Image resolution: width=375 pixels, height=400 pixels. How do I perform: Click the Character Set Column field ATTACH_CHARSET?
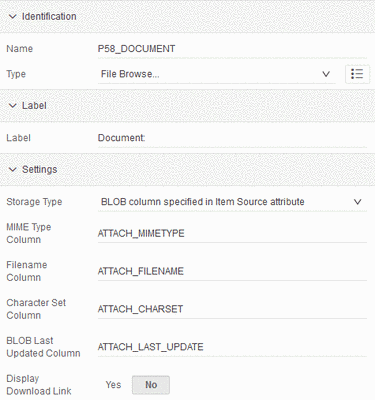click(232, 309)
